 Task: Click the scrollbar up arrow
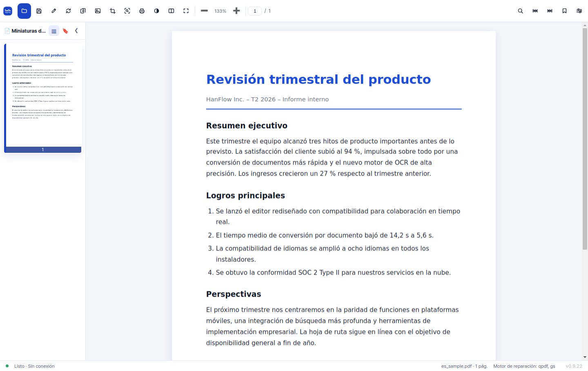585,25
